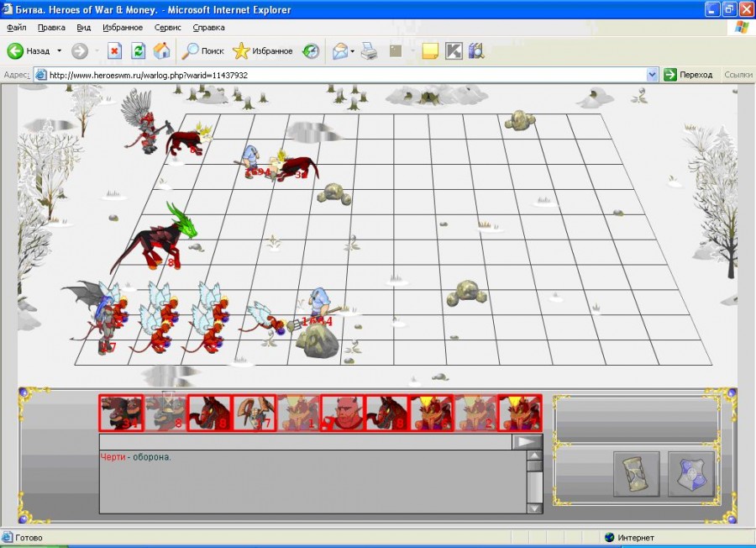
Task: Open the Правка menu
Action: [x=51, y=28]
